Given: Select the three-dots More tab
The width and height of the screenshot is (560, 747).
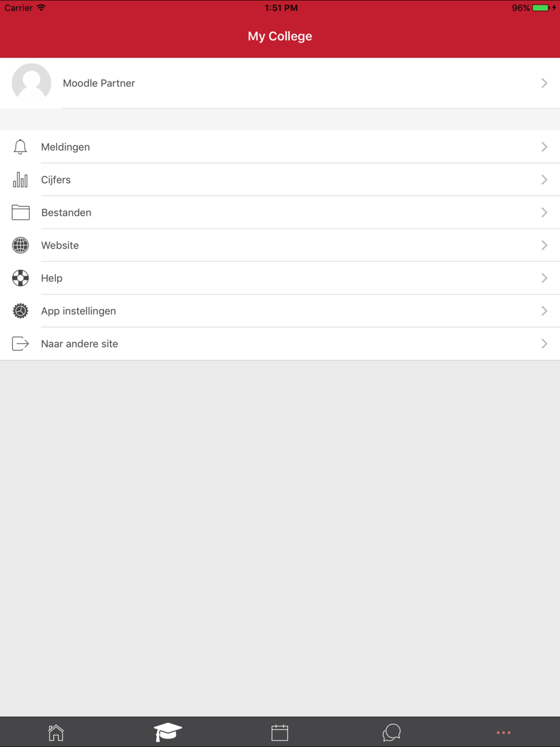Looking at the screenshot, I should click(x=503, y=732).
